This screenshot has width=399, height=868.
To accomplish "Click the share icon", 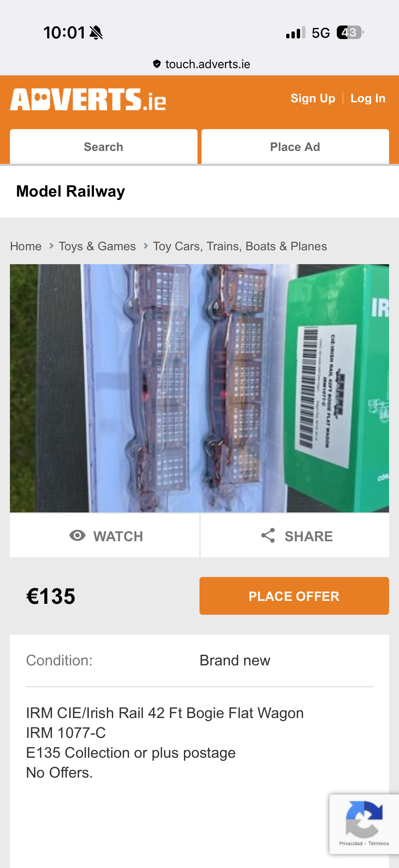I will pyautogui.click(x=268, y=535).
